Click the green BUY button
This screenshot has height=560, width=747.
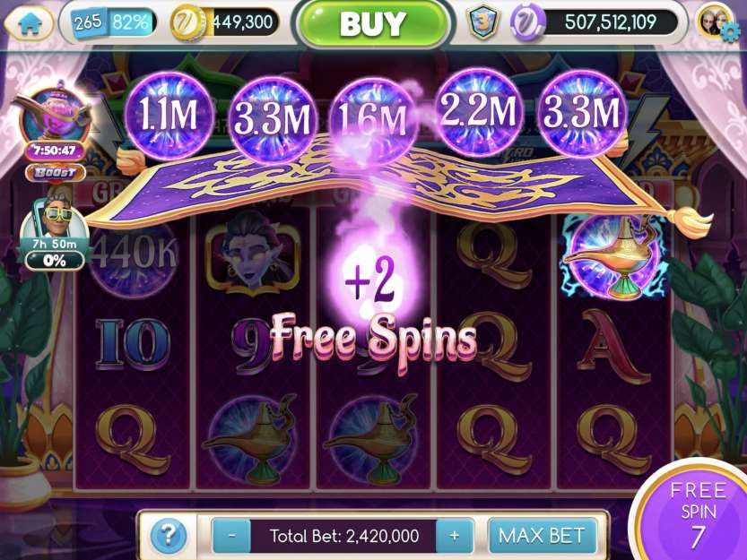pyautogui.click(x=373, y=24)
